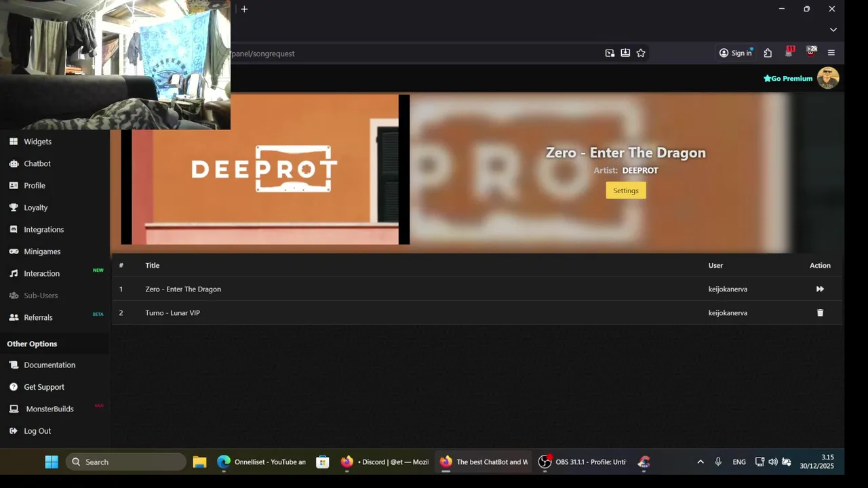This screenshot has height=488, width=868.
Task: Open the user avatar in page header
Action: click(x=828, y=78)
